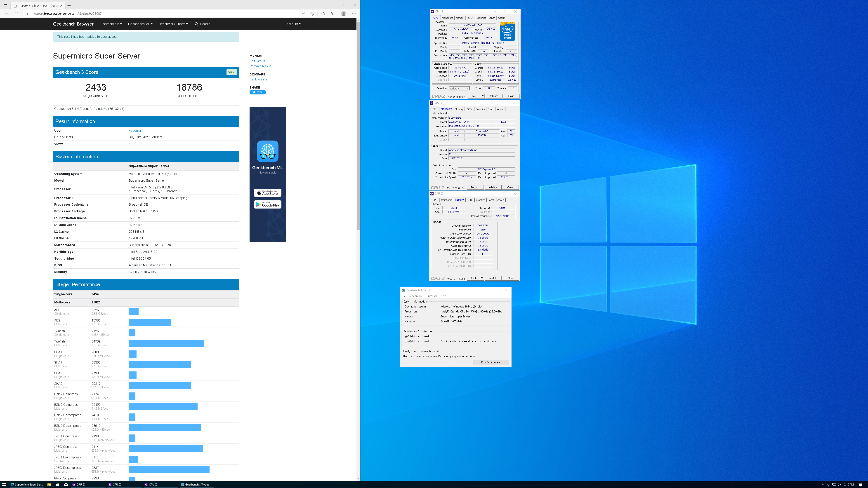Open the Windows Start menu
This screenshot has height=488, width=868.
[4, 485]
